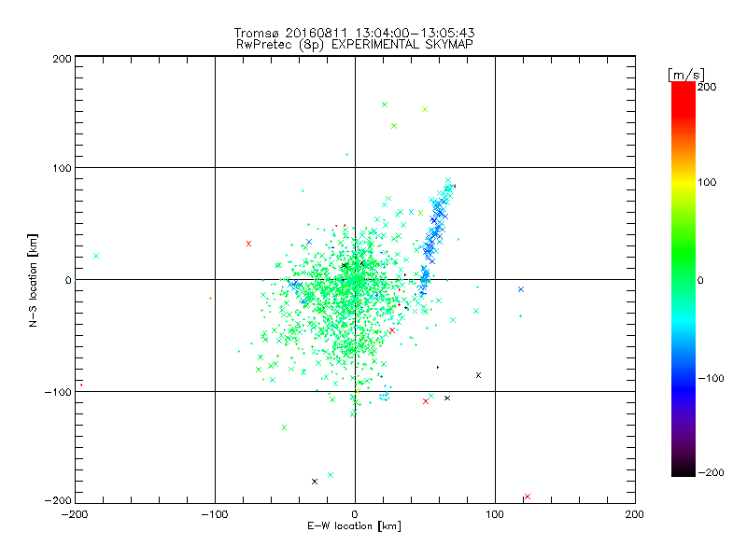Click the red X marker at bottom right corner
The width and height of the screenshot is (747, 560).
point(528,497)
